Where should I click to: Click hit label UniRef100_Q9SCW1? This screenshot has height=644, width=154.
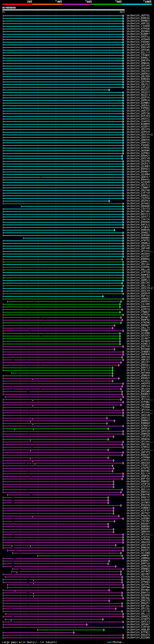click(138, 50)
